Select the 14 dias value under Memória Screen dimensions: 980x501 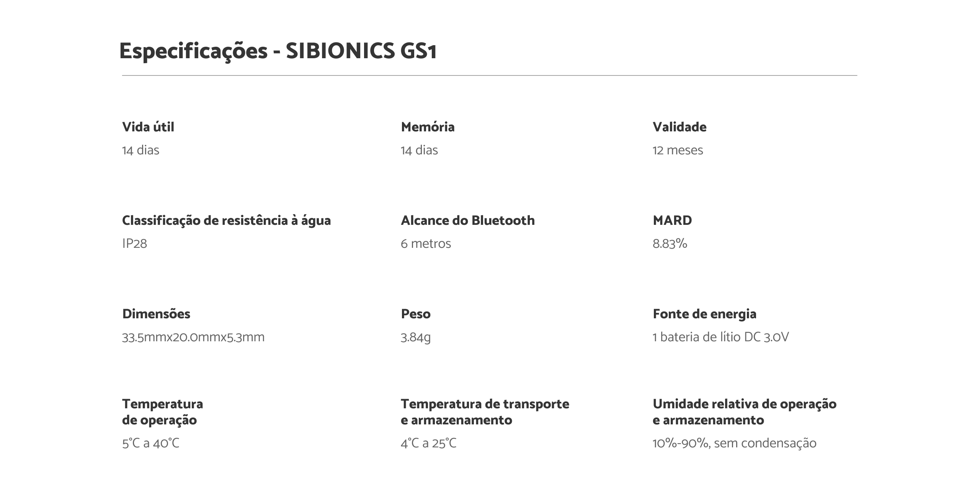[x=419, y=150]
